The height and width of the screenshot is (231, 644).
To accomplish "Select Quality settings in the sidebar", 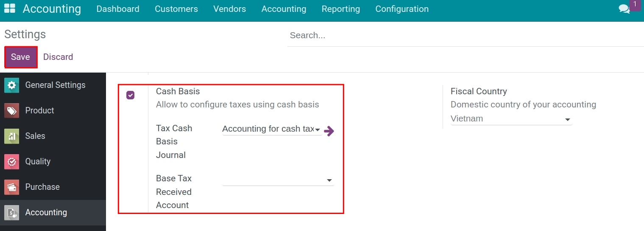I will click(x=53, y=161).
